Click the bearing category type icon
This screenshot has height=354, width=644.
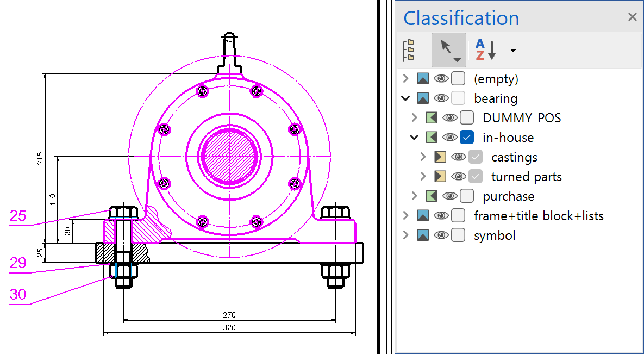click(423, 98)
